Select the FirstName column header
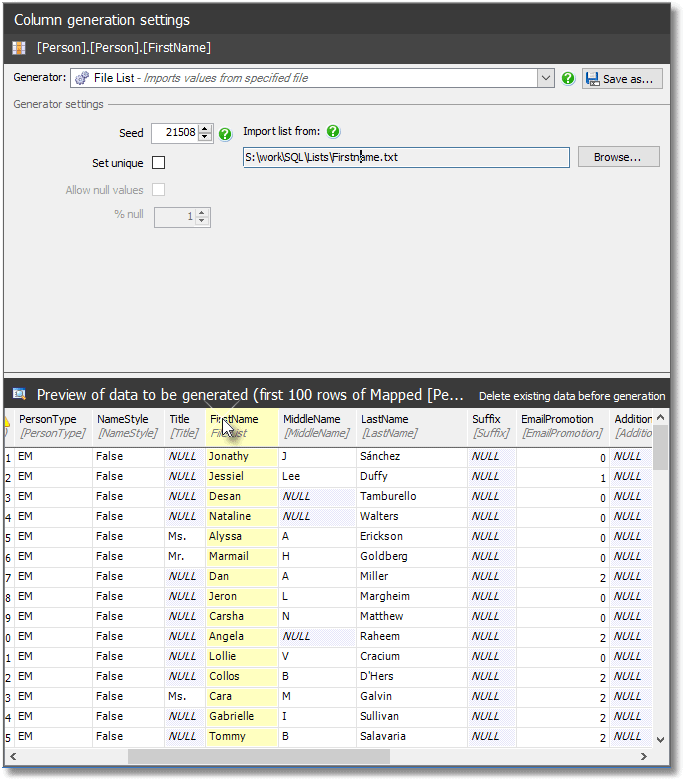The image size is (685, 782). pyautogui.click(x=242, y=426)
